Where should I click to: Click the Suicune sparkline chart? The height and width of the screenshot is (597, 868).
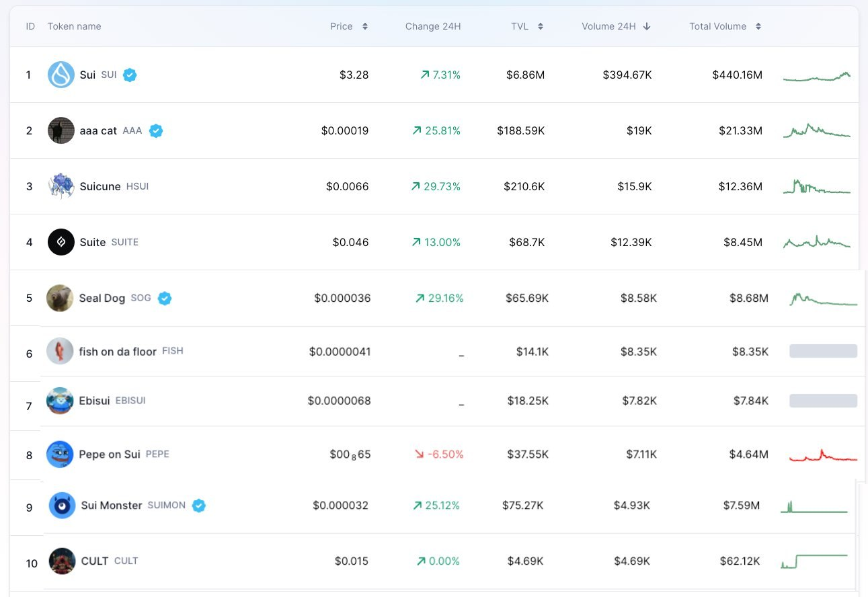(817, 187)
